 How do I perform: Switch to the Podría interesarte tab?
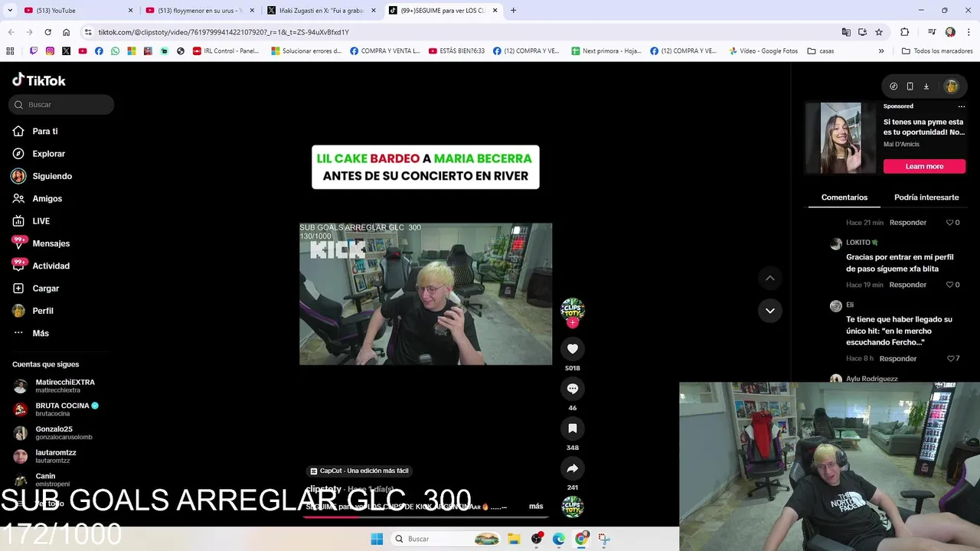point(926,197)
